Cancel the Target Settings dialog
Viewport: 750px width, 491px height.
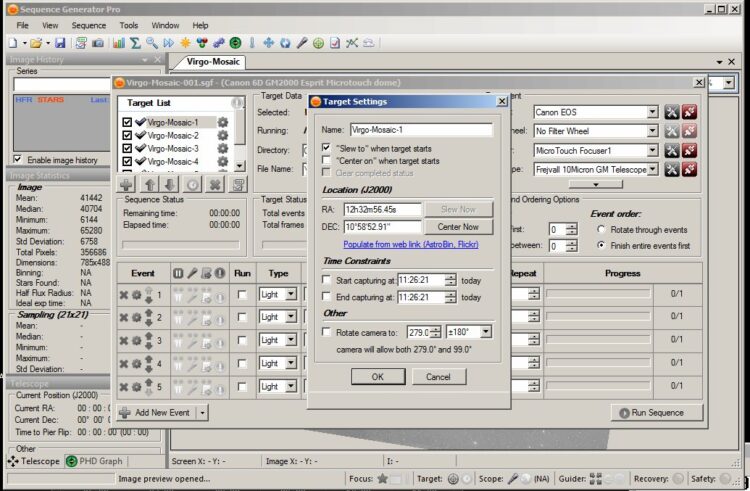(x=438, y=376)
